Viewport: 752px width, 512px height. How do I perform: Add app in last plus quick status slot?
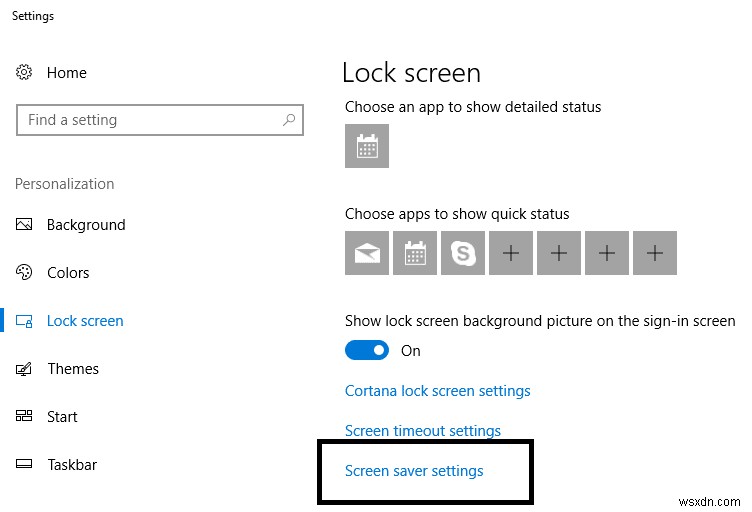pyautogui.click(x=655, y=253)
